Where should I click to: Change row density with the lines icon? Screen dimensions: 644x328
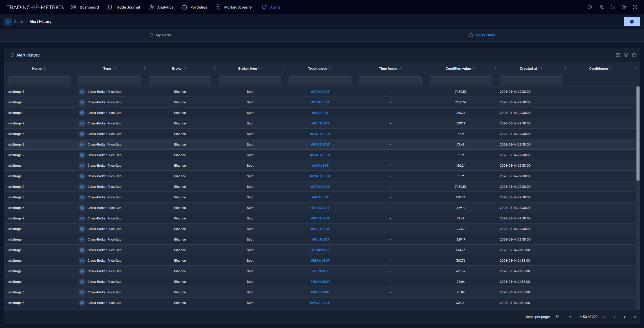[618, 55]
